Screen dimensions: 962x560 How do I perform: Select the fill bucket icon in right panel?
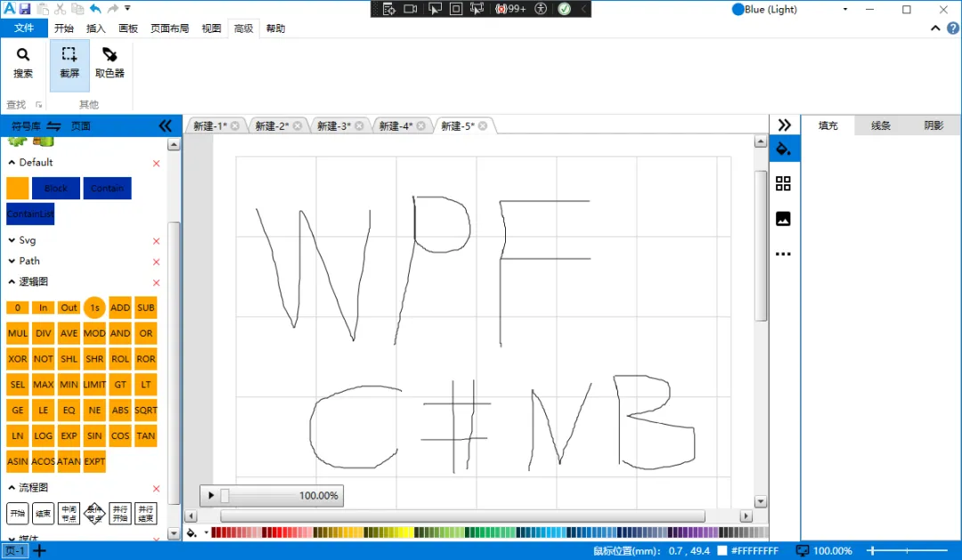pyautogui.click(x=784, y=148)
